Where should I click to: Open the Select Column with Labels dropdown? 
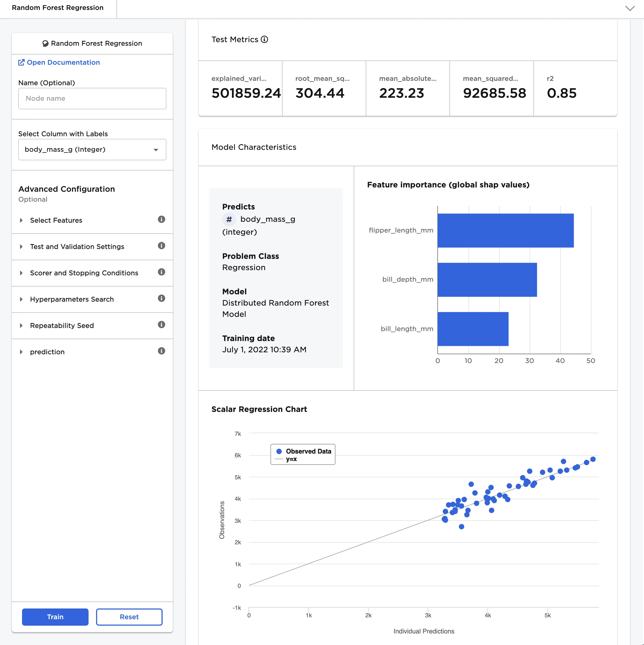[92, 150]
